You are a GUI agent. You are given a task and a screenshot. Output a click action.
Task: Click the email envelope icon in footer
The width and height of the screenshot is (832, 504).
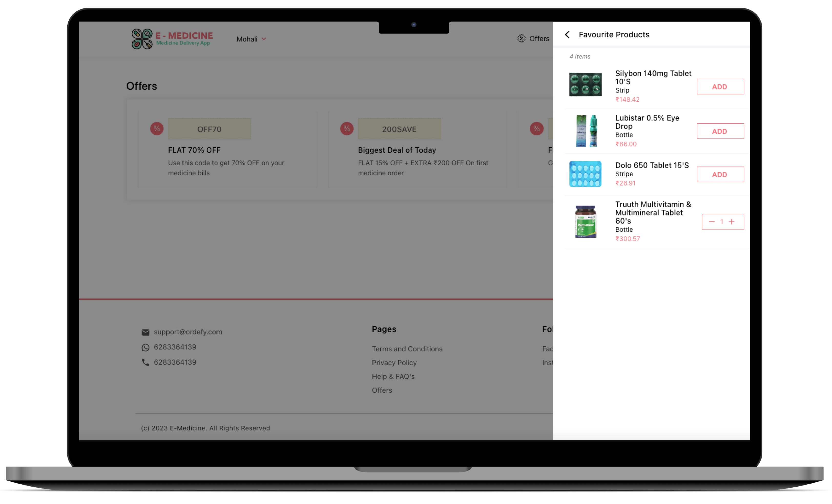point(145,332)
